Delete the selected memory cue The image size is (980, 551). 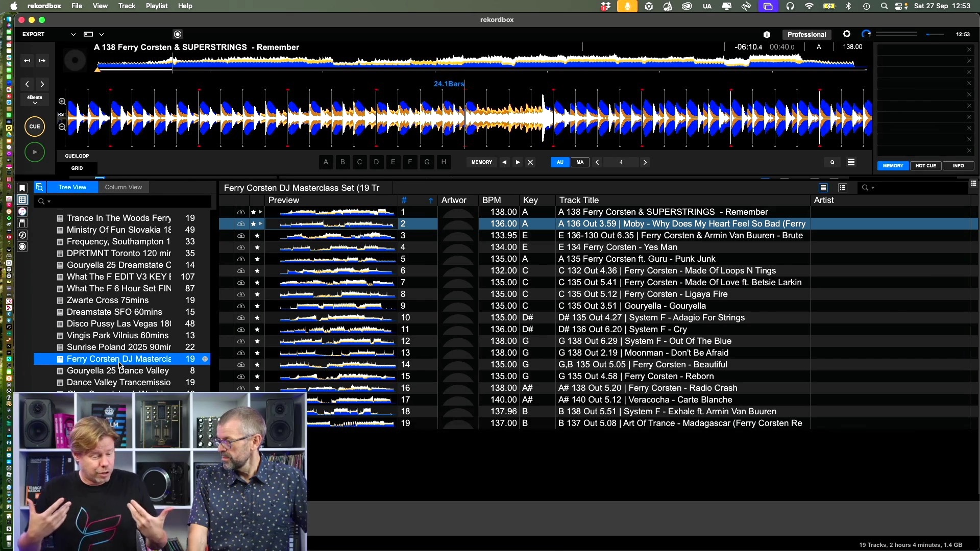click(530, 162)
